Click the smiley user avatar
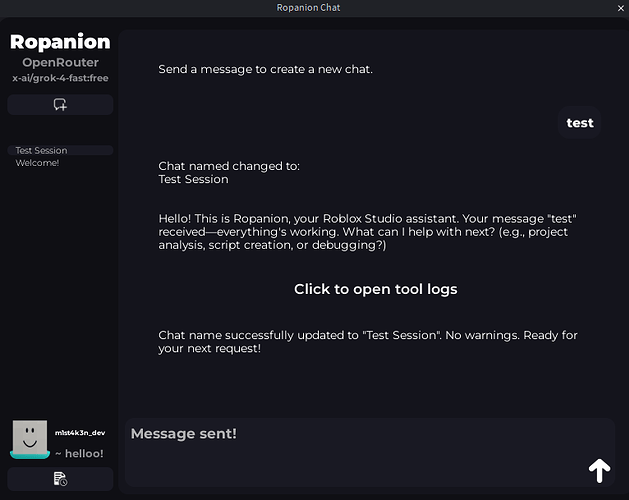Viewport: 629px width, 500px height. coord(30,438)
